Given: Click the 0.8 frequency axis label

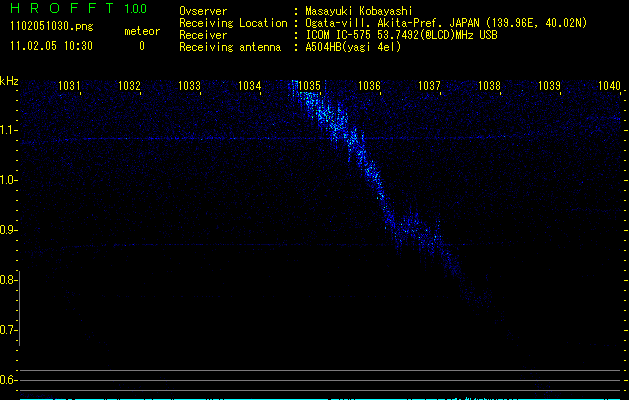Looking at the screenshot, I should click(x=8, y=280).
